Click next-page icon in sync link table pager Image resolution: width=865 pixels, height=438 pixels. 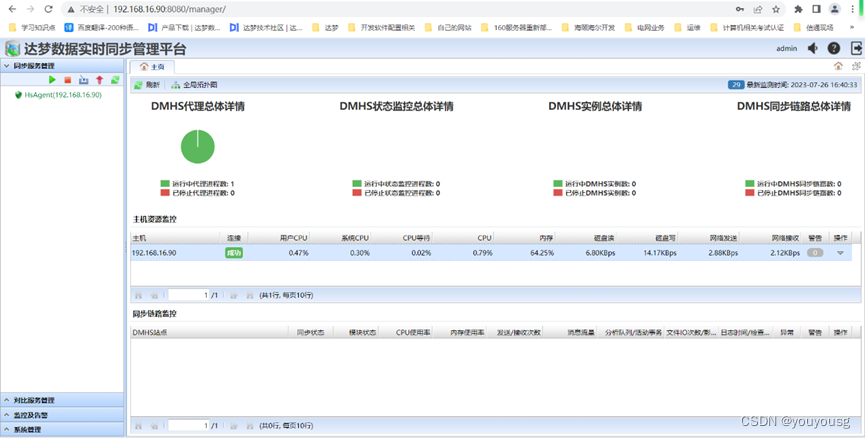coord(234,425)
